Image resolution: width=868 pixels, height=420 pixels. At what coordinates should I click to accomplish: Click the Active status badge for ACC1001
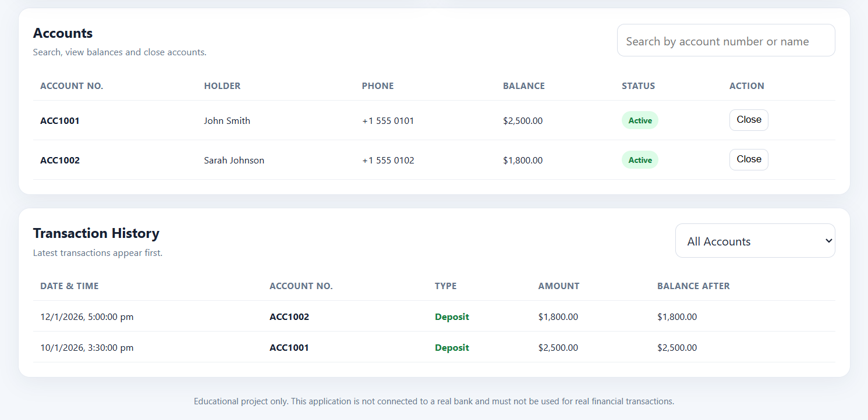click(640, 120)
